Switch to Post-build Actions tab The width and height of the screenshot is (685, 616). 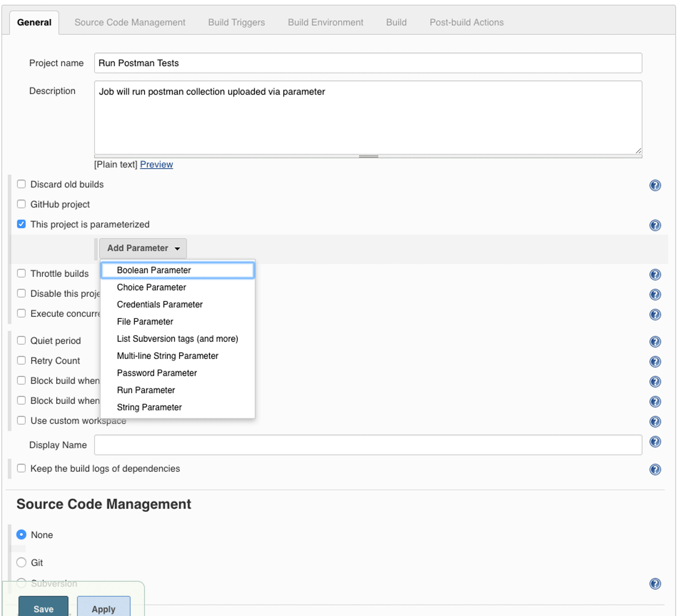coord(466,23)
